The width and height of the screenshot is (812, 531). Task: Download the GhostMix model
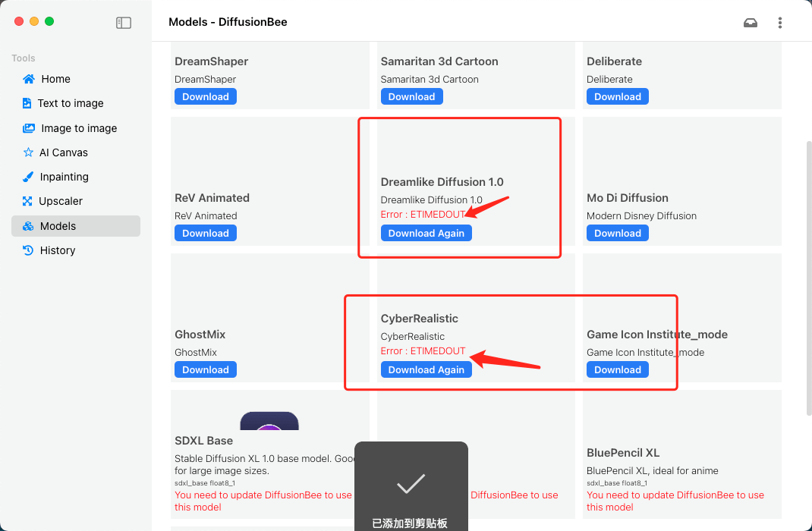pos(206,369)
